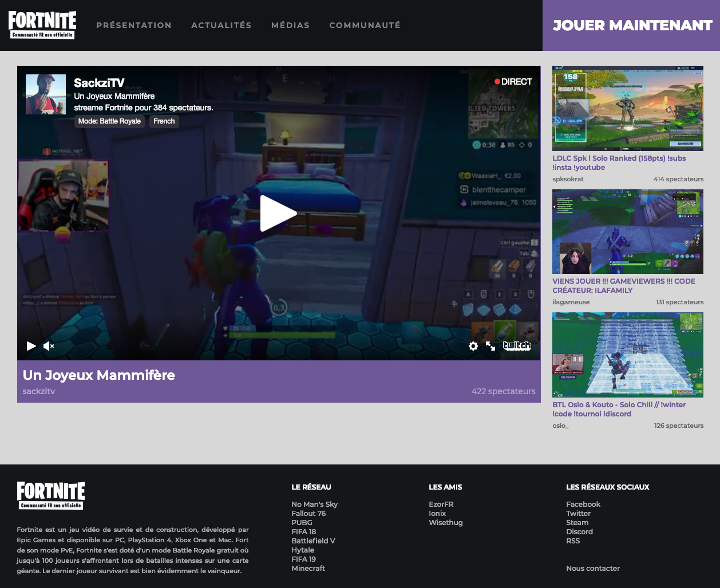This screenshot has width=720, height=588.
Task: Open the Battlefield V network link
Action: pyautogui.click(x=314, y=541)
